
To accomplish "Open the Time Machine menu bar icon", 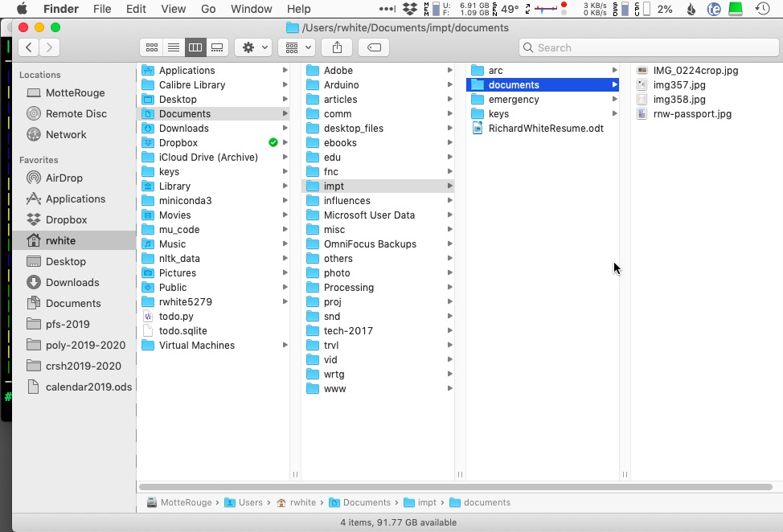I will [x=761, y=9].
